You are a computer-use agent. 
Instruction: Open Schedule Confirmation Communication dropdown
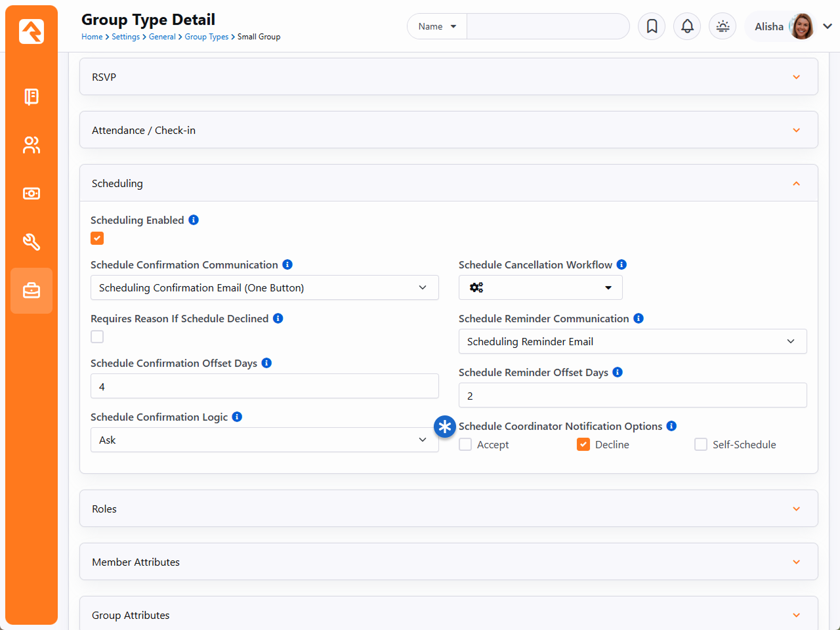(264, 287)
